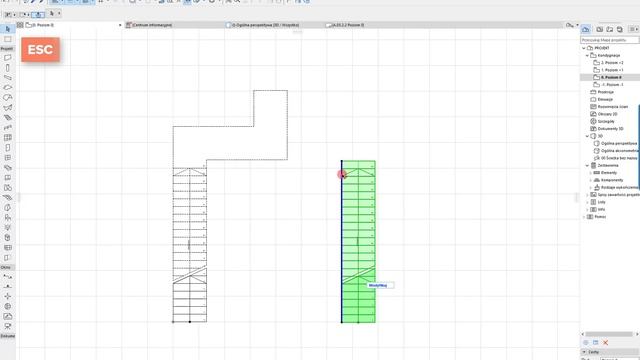Select the Object (chair) tool in the toolbox

tap(8, 218)
